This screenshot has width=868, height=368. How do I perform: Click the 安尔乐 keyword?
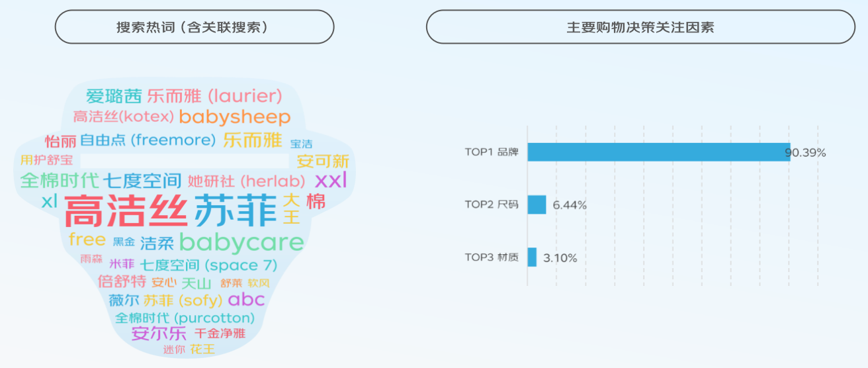[x=159, y=334]
